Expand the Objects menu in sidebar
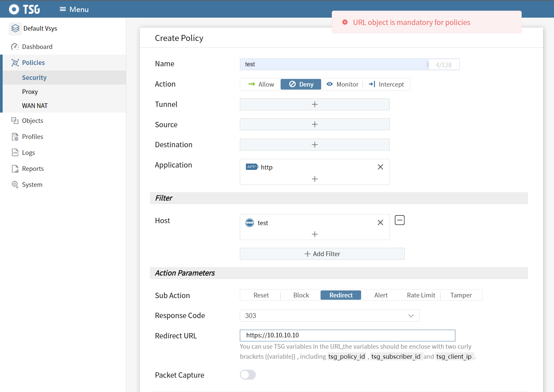This screenshot has height=392, width=554. click(32, 121)
